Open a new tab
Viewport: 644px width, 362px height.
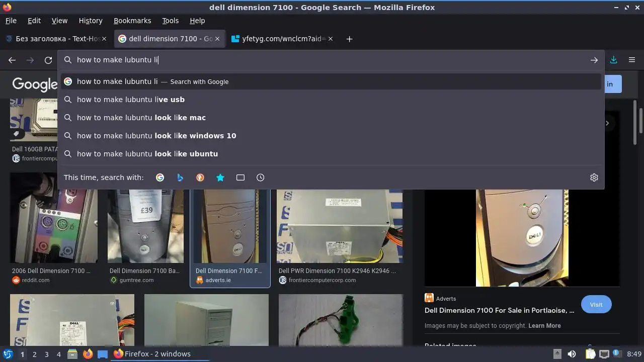point(349,39)
